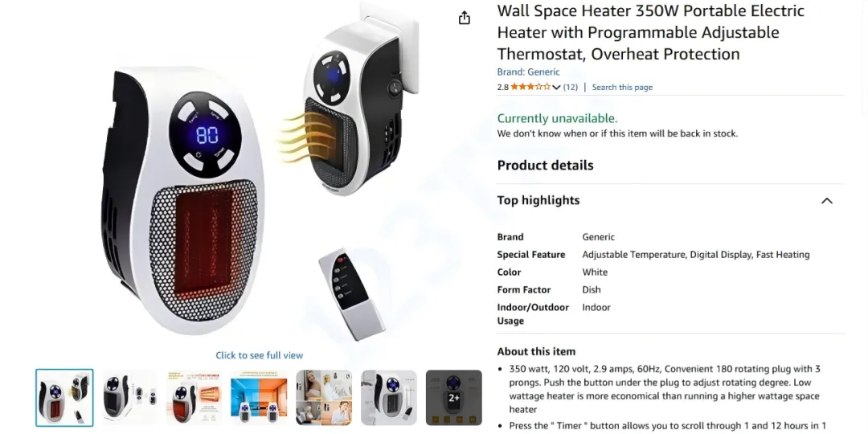
Task: Open the 12 reviews count link
Action: pos(570,87)
